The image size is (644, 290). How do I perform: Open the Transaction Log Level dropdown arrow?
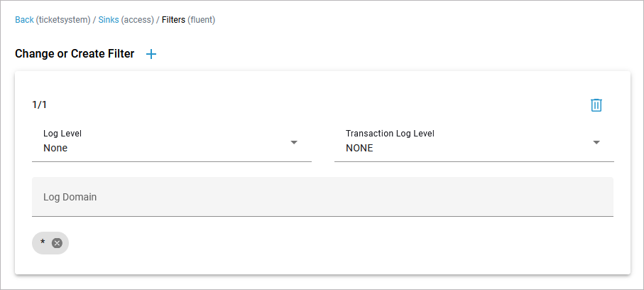click(596, 142)
